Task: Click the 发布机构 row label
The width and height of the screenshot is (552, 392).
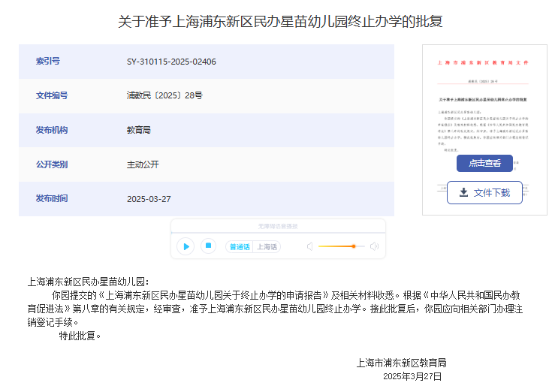Action: click(x=52, y=130)
